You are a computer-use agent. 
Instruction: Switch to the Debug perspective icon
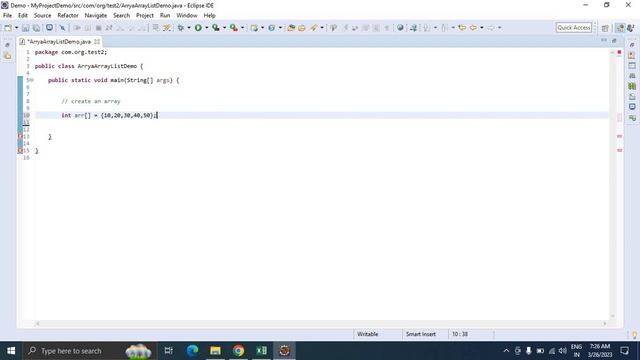pyautogui.click(x=631, y=28)
